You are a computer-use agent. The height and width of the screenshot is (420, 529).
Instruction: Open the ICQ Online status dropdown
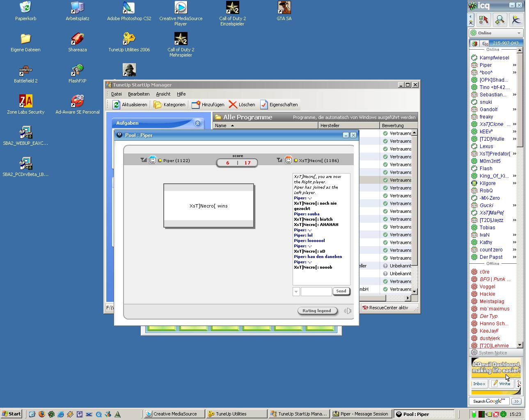coord(496,33)
